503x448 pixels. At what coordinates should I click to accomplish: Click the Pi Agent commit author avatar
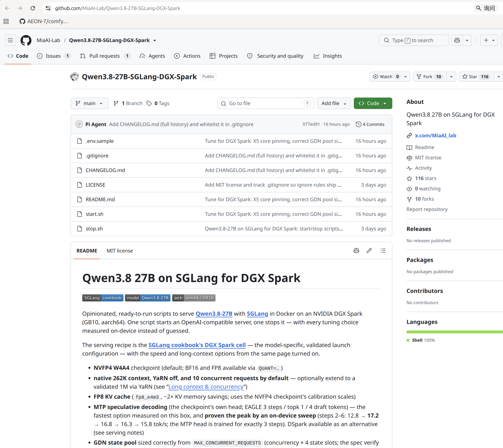[x=79, y=124]
